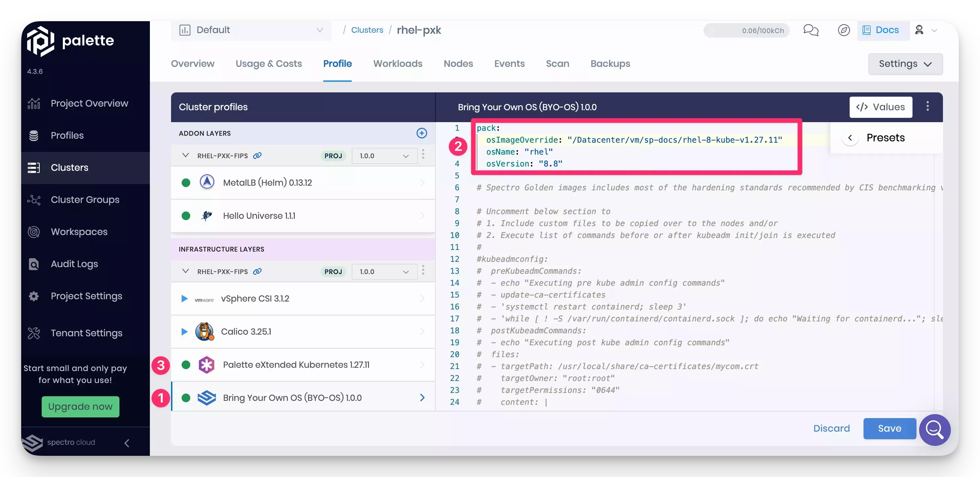Open the search help bubble
980x477 pixels.
[935, 430]
